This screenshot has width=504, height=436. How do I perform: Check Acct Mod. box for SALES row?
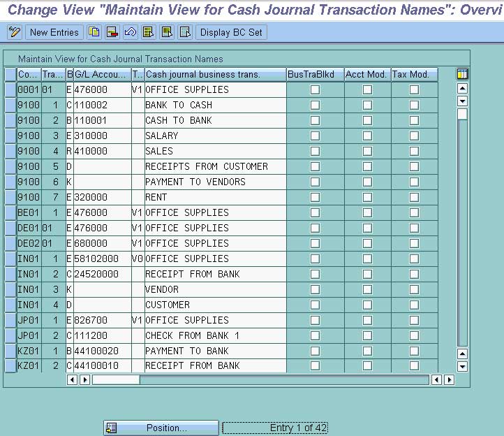pos(367,151)
